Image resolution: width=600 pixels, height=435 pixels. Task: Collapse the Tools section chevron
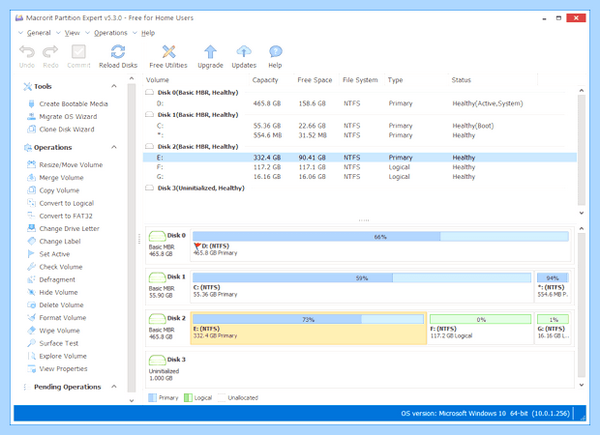click(114, 86)
